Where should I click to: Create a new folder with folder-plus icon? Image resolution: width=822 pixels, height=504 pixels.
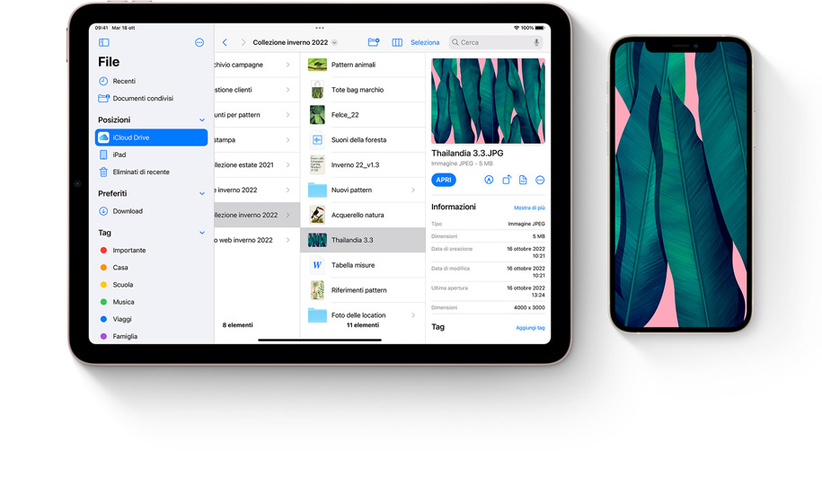pos(373,42)
